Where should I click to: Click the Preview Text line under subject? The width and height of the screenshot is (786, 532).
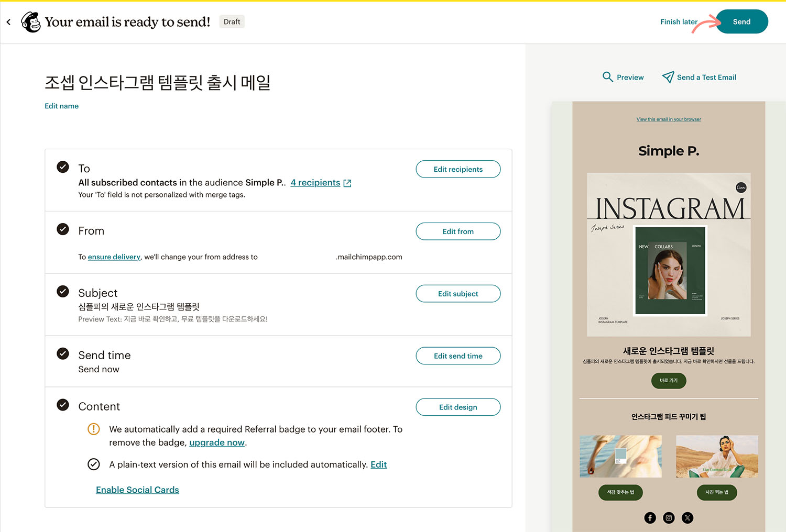[x=173, y=319]
